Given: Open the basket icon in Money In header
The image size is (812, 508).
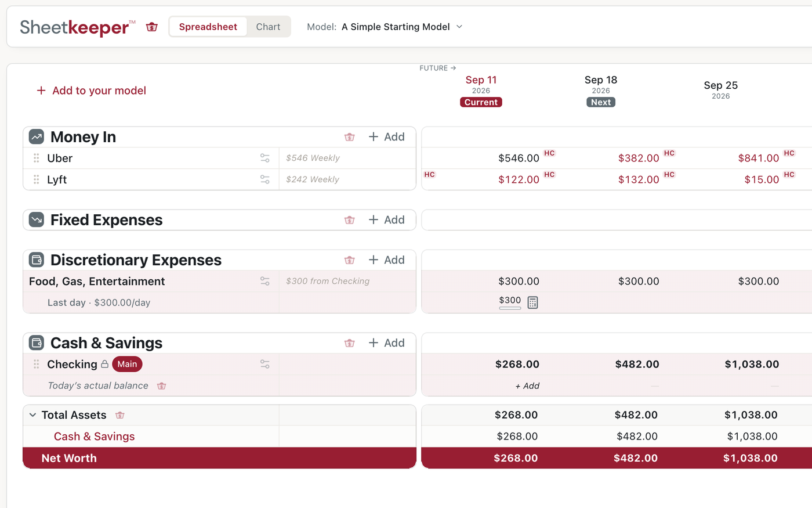Looking at the screenshot, I should coord(349,137).
